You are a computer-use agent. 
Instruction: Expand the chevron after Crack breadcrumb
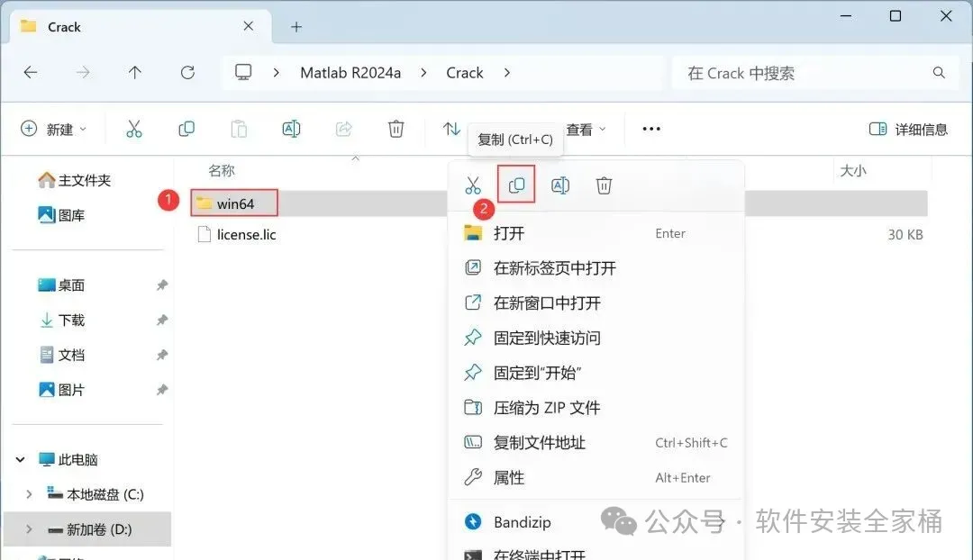pos(507,73)
